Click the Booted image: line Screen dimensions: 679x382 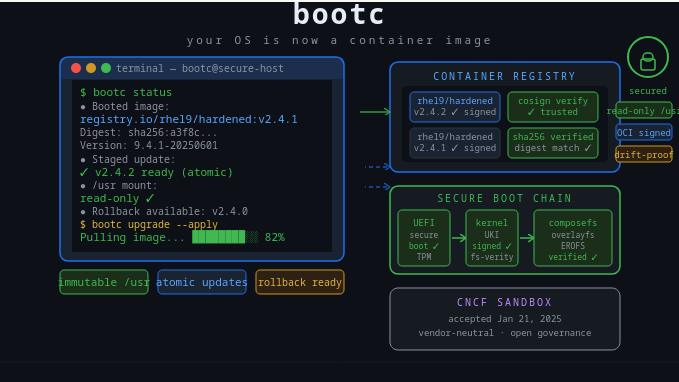125,106
